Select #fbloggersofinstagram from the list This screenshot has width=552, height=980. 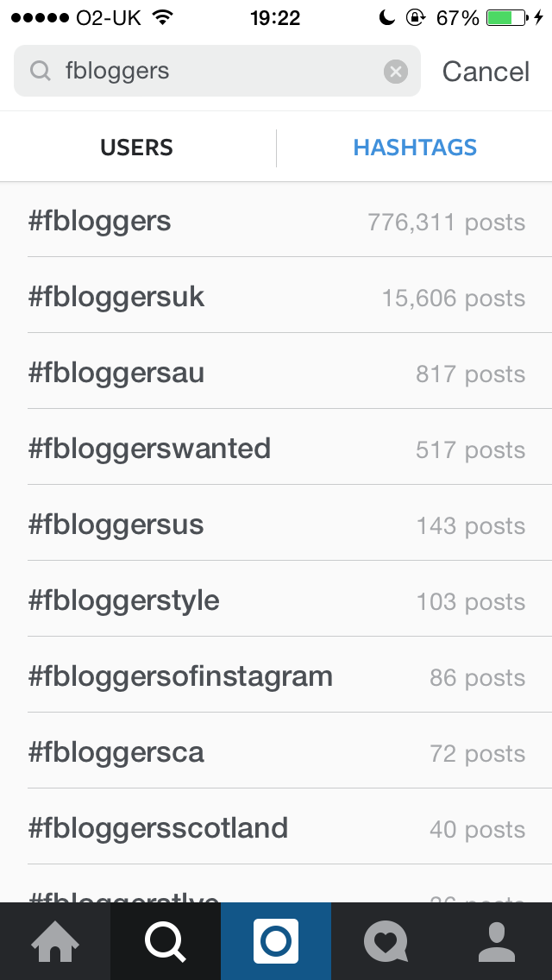click(x=276, y=677)
